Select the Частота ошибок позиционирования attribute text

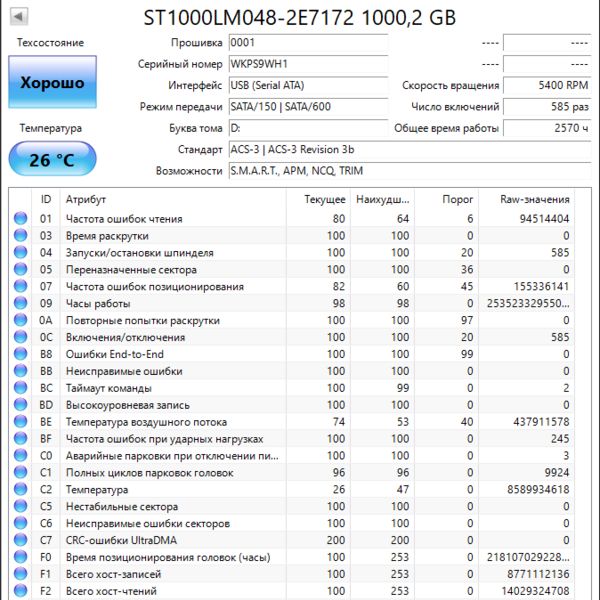[155, 287]
